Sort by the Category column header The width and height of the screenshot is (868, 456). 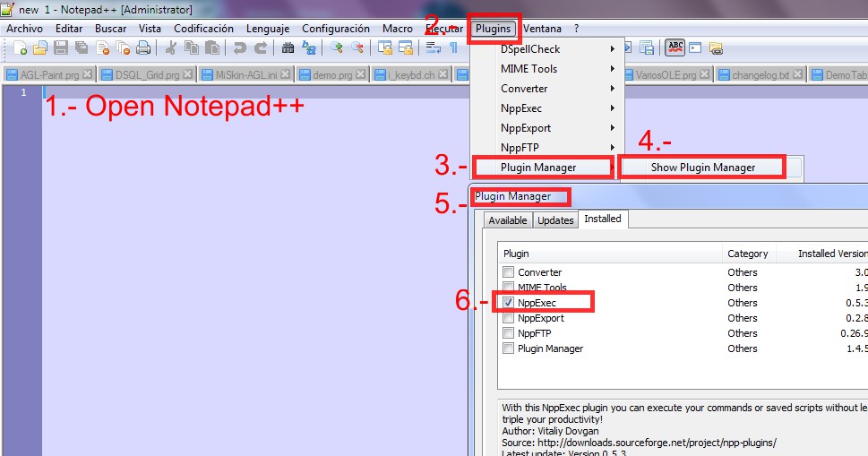click(x=749, y=254)
